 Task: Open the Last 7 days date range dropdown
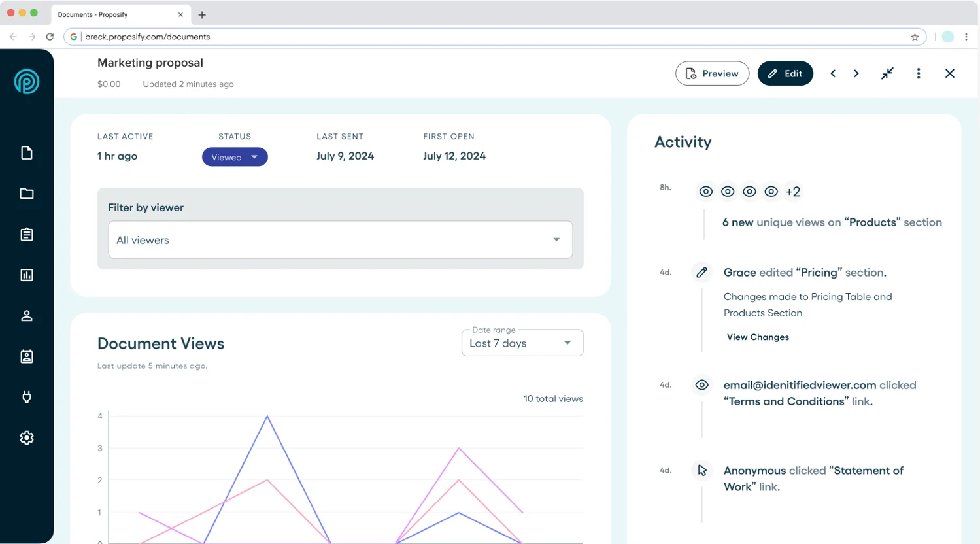pos(522,343)
